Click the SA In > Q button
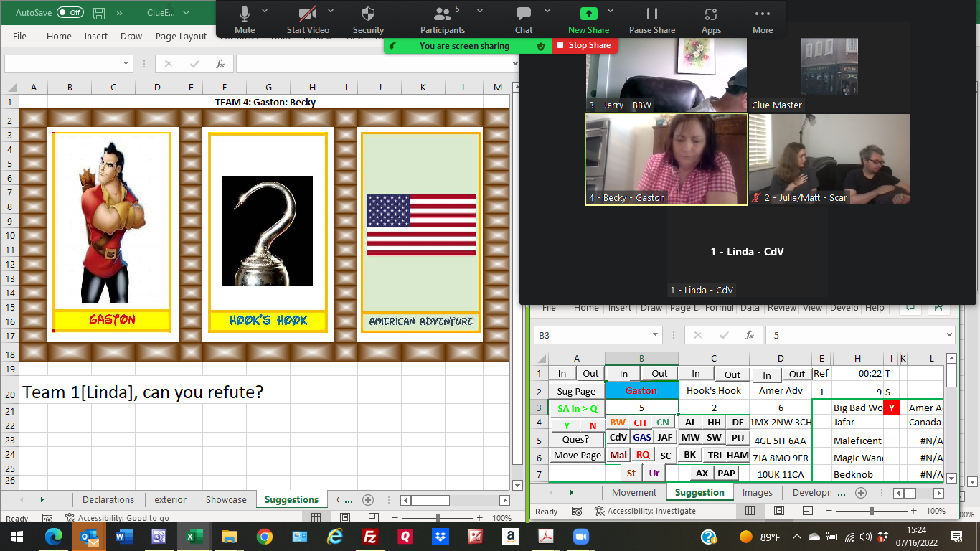 point(577,408)
